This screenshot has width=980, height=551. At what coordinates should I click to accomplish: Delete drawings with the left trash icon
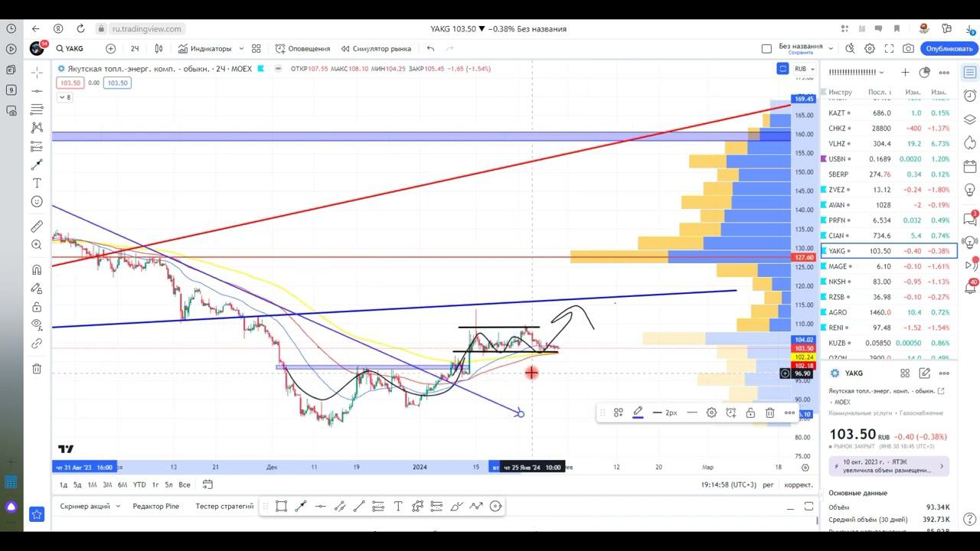click(37, 369)
